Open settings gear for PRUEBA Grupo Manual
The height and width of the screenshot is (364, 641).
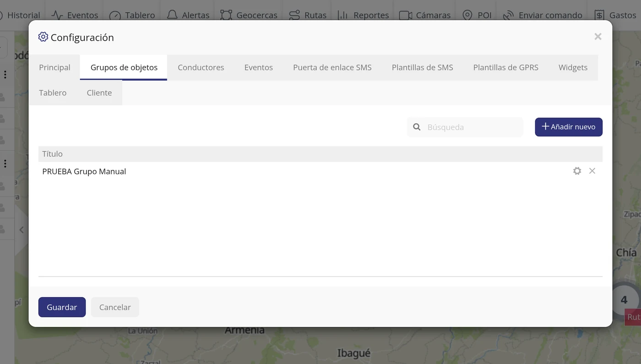pos(577,171)
